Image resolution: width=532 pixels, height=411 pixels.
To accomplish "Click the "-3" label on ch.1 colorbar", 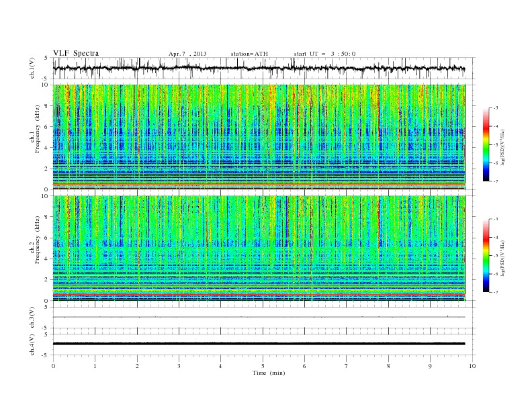I will click(x=496, y=108).
